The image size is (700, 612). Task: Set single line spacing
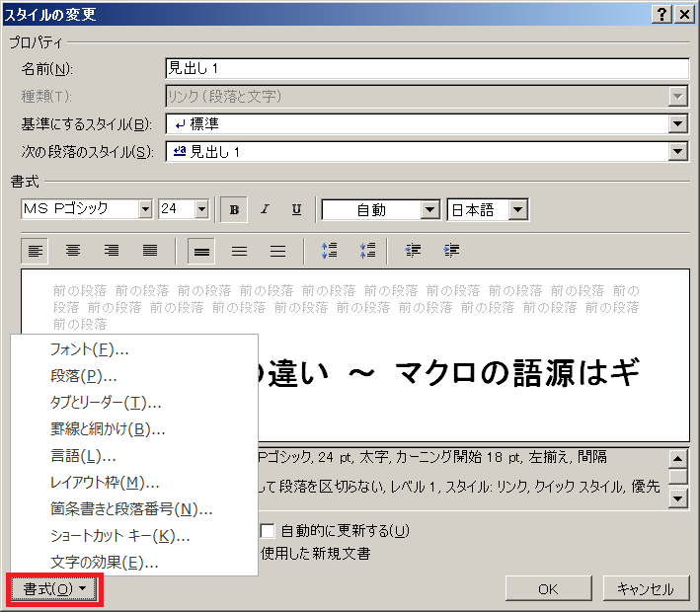pos(201,252)
